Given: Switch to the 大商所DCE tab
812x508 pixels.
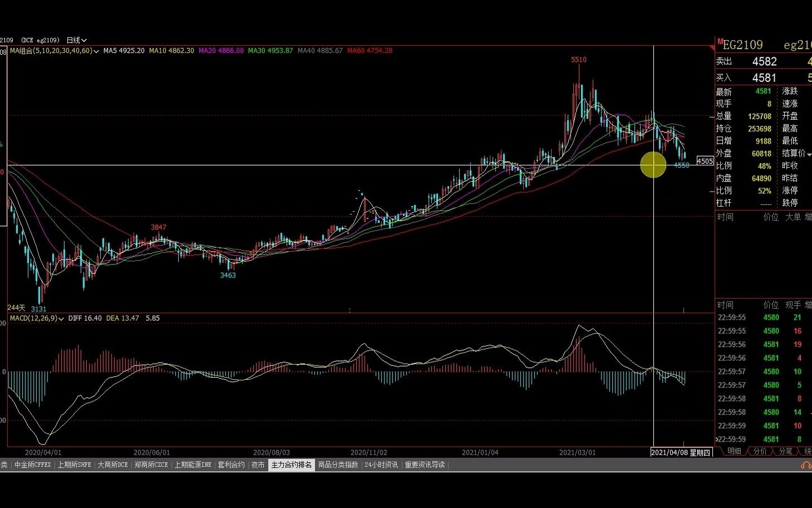Looking at the screenshot, I should tap(113, 465).
